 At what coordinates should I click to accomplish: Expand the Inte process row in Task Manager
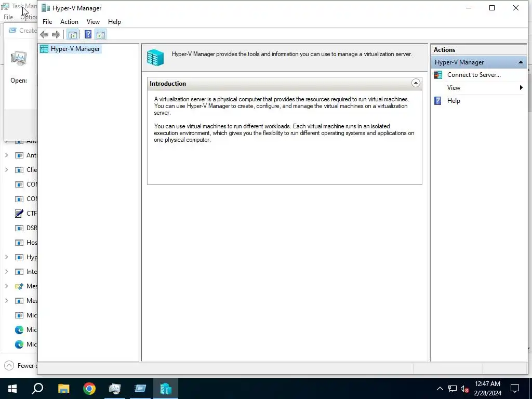[x=6, y=271]
